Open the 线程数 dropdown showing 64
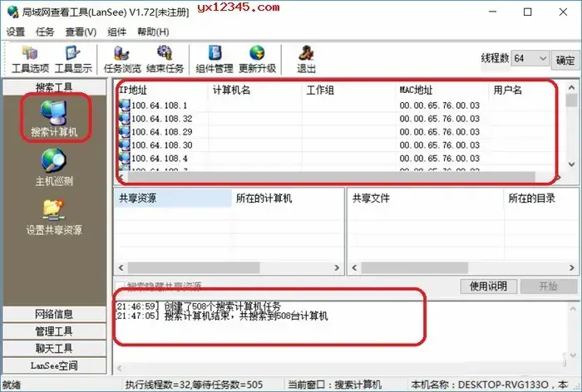This screenshot has height=392, width=582. pyautogui.click(x=530, y=59)
